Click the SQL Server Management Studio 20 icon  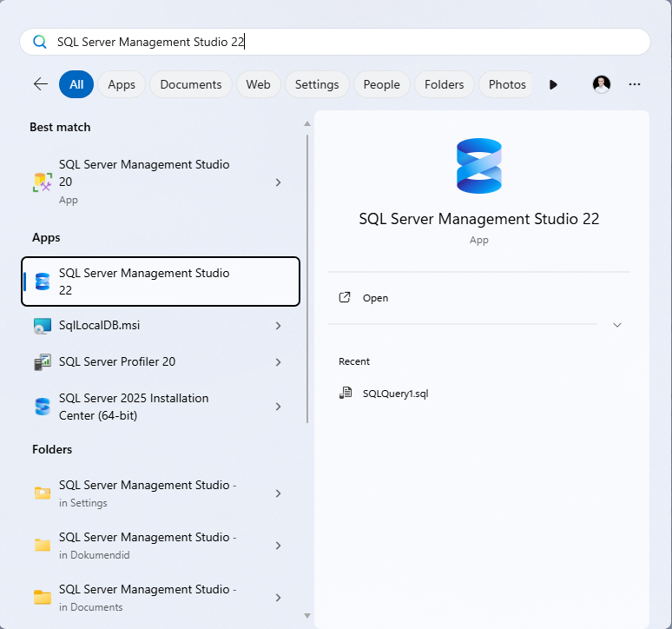coord(43,182)
